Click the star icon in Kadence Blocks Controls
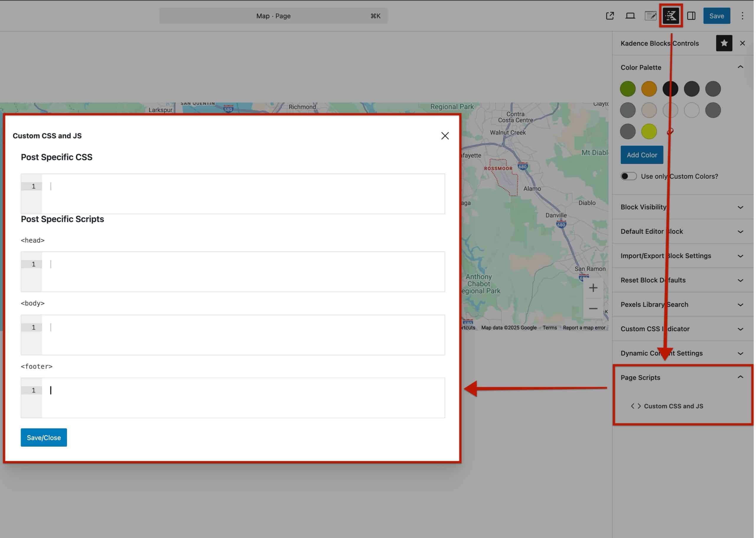756x538 pixels. [x=724, y=43]
